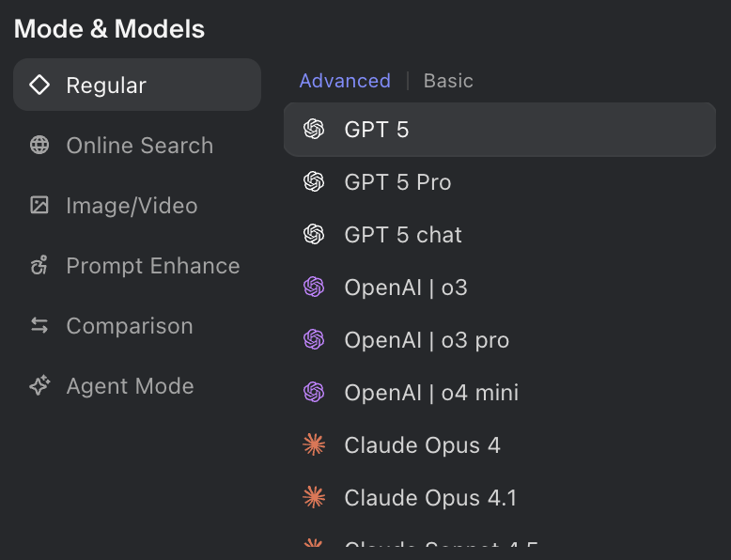Image resolution: width=731 pixels, height=560 pixels.
Task: Click the purple OpenAI logo beside o3
Action: click(x=314, y=288)
